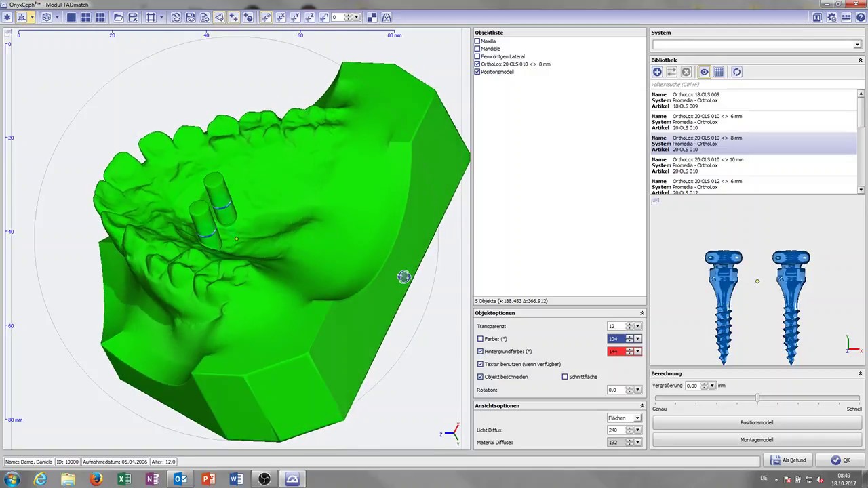Image resolution: width=868 pixels, height=488 pixels.
Task: Click the single-pane view layout icon
Action: pyautogui.click(x=71, y=17)
